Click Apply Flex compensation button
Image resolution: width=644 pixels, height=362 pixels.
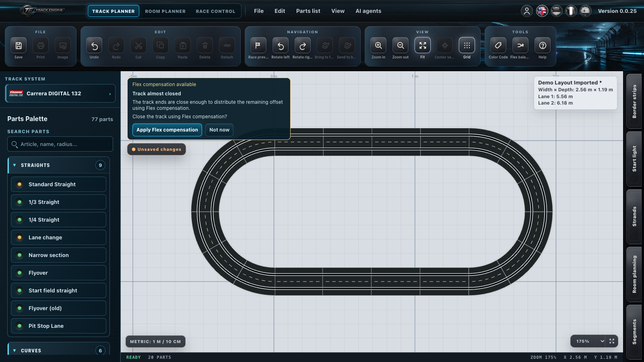(x=167, y=130)
